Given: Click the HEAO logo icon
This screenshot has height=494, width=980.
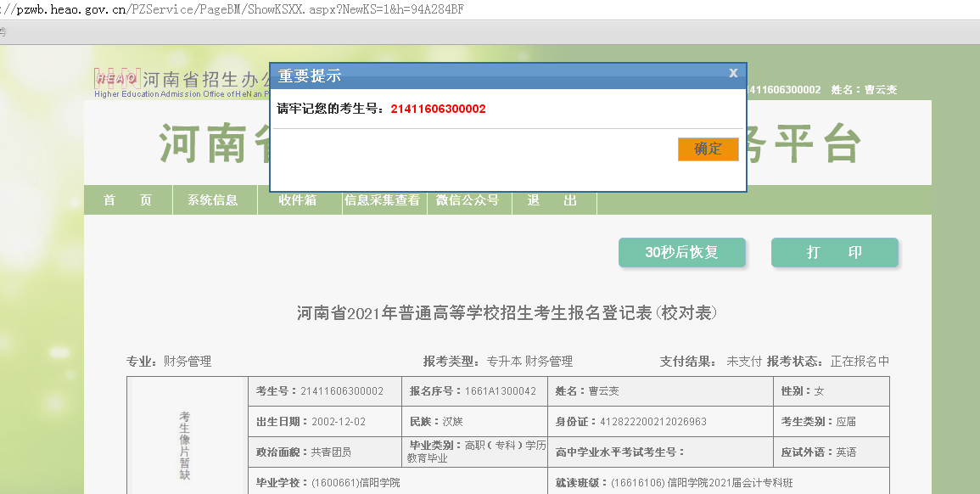Looking at the screenshot, I should pos(116,78).
